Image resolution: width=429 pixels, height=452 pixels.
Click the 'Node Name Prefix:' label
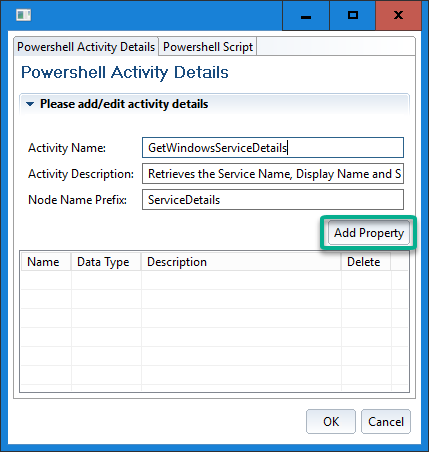[x=77, y=200]
